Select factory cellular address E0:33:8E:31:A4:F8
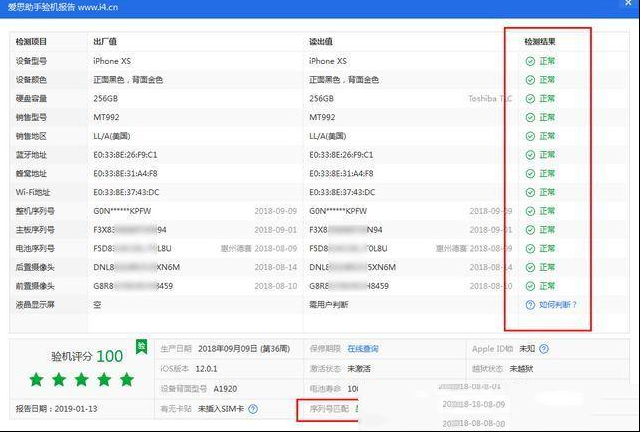640x432 pixels. pyautogui.click(x=125, y=174)
